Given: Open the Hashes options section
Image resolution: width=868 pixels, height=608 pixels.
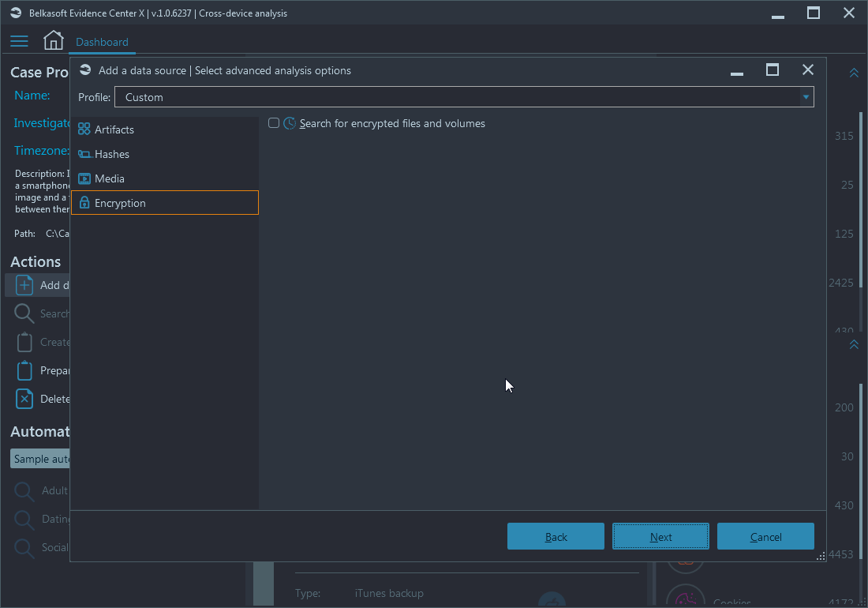Looking at the screenshot, I should [x=165, y=154].
